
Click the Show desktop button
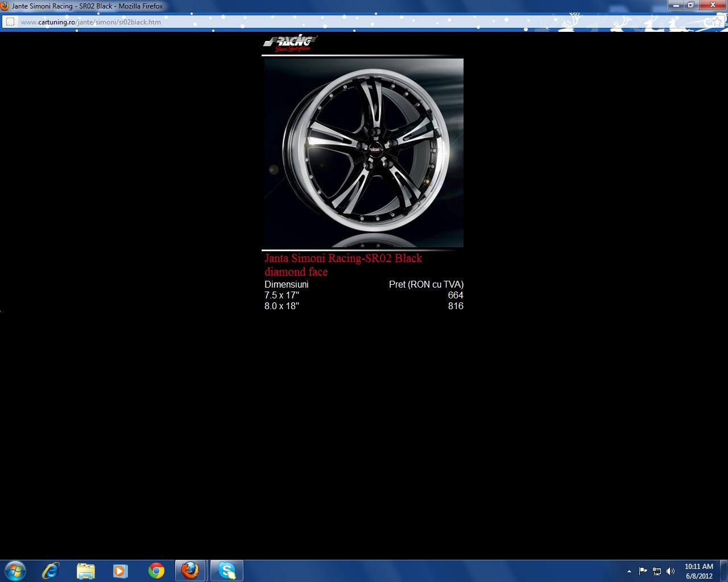click(x=723, y=571)
